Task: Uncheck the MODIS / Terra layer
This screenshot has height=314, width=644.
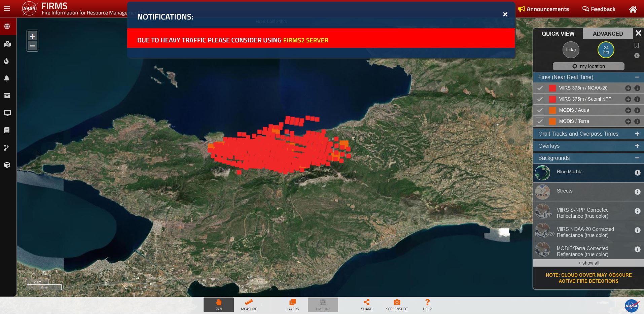Action: tap(540, 121)
